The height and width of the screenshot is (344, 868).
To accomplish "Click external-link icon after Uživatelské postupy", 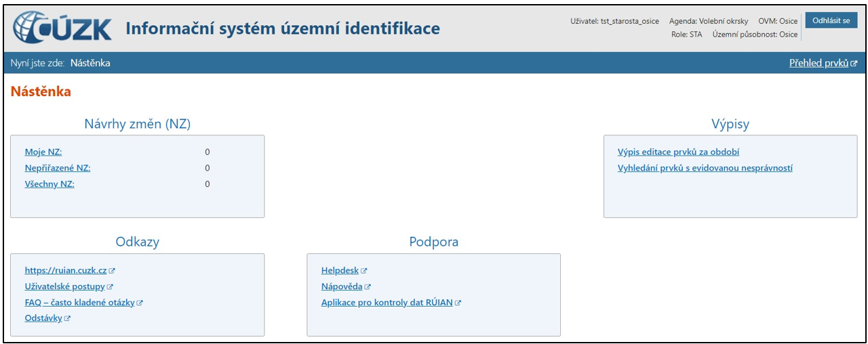I will point(110,287).
